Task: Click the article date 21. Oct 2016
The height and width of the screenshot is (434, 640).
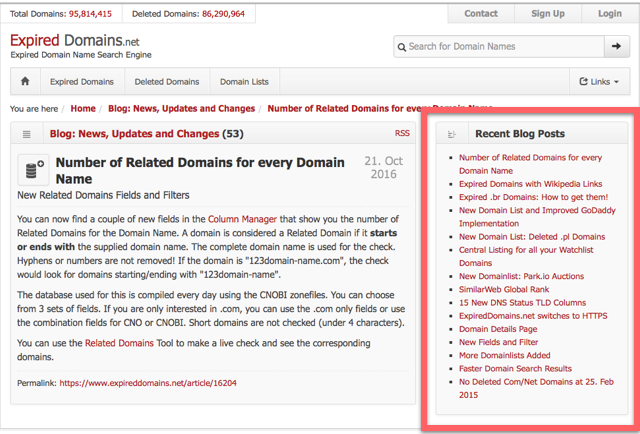Action: coord(383,167)
